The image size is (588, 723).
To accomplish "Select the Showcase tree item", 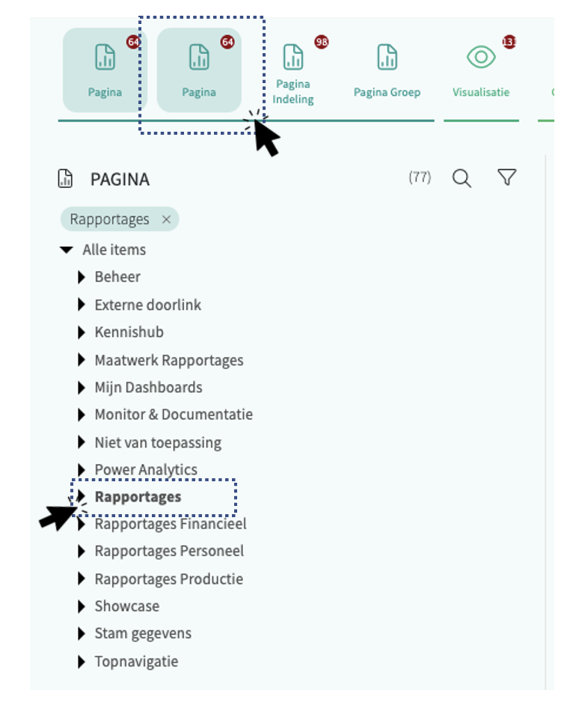I will tap(126, 606).
